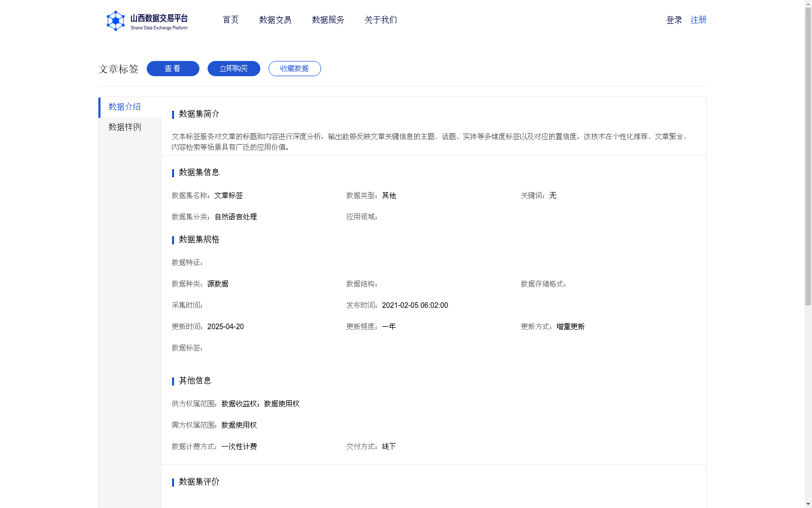Click the Shanxi Data Exchange Platform logo
812x508 pixels.
(147, 21)
